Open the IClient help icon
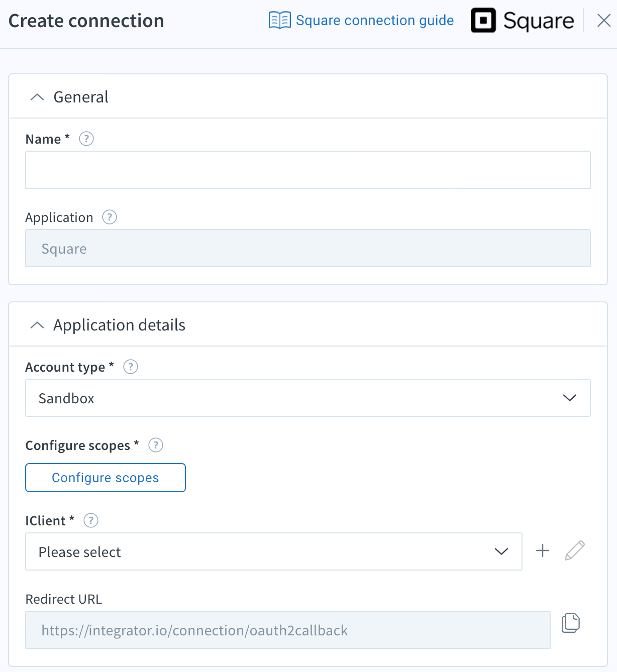 [91, 521]
